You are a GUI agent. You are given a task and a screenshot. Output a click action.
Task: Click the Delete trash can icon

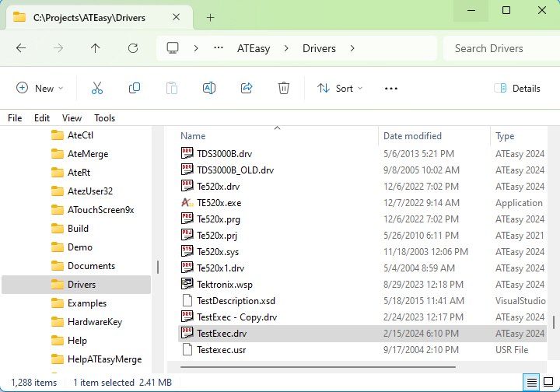(x=284, y=89)
